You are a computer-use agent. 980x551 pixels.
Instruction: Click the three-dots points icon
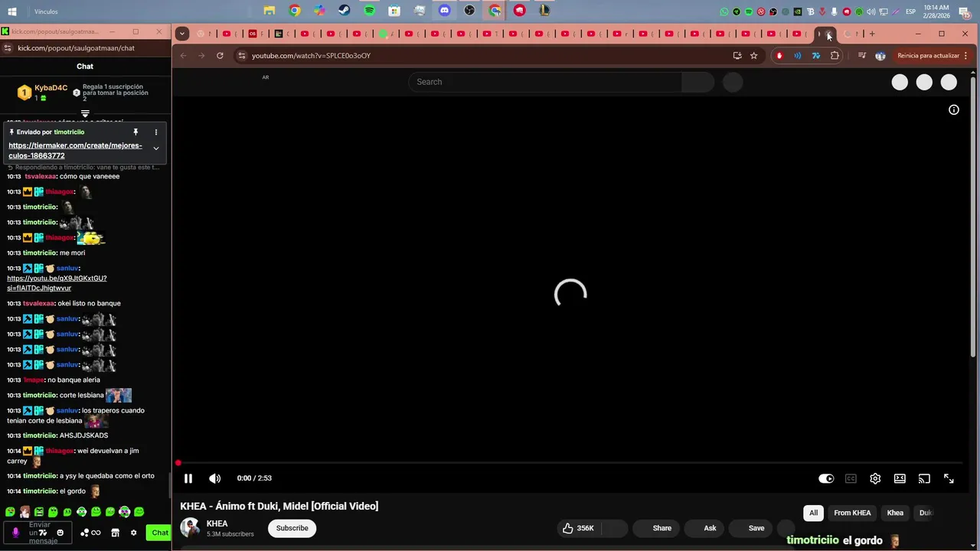(85, 533)
